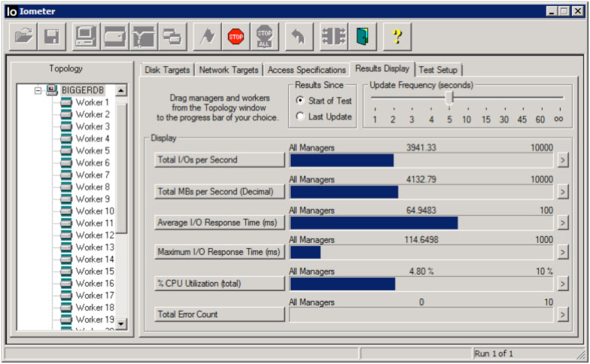The height and width of the screenshot is (364, 590).
Task: Open the Test Setup tab
Action: (438, 70)
